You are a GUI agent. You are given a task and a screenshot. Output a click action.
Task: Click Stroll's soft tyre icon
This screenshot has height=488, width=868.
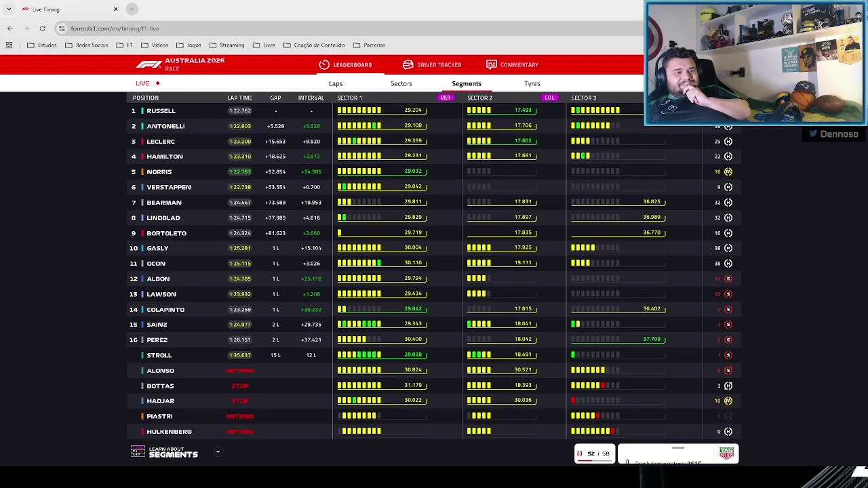click(728, 355)
